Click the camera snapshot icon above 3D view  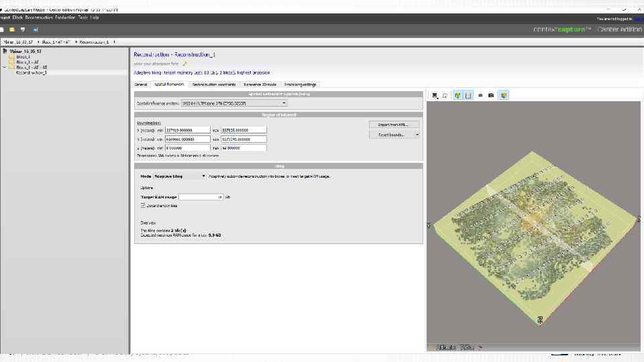[x=491, y=95]
